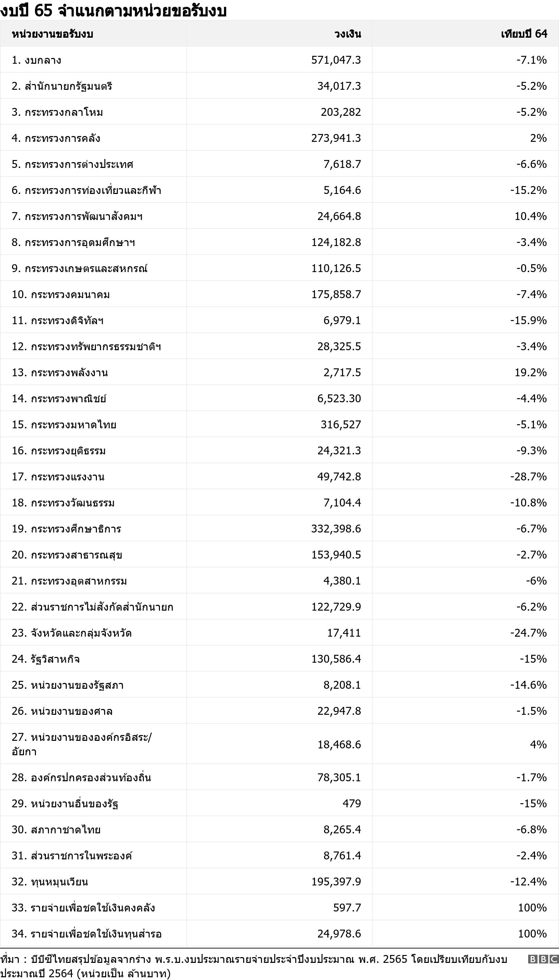This screenshot has width=559, height=980.
Task: Click the จังหวัดและกลุ่มจังหวัด change value -24.7%
Action: tap(528, 633)
